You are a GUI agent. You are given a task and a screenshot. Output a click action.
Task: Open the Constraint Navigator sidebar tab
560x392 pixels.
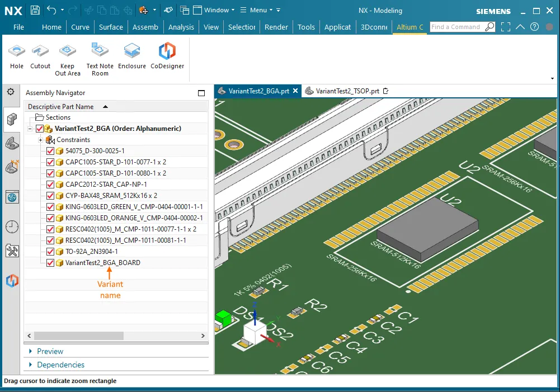pos(12,167)
